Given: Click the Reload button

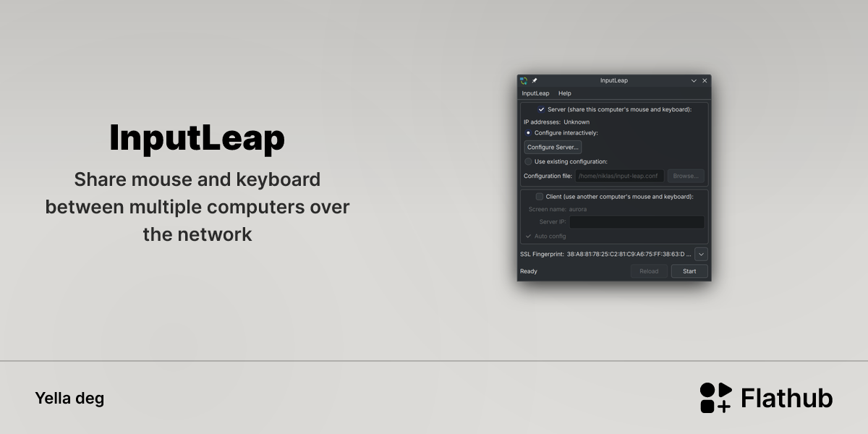Looking at the screenshot, I should coord(649,271).
